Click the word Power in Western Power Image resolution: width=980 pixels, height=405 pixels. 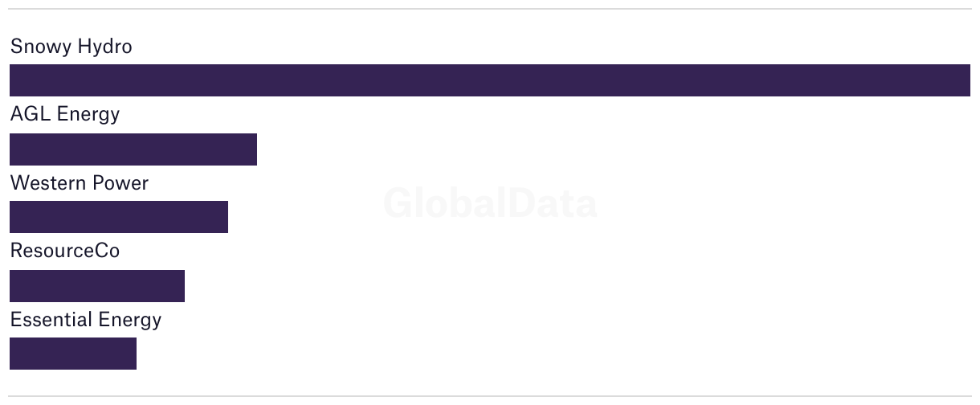(118, 183)
